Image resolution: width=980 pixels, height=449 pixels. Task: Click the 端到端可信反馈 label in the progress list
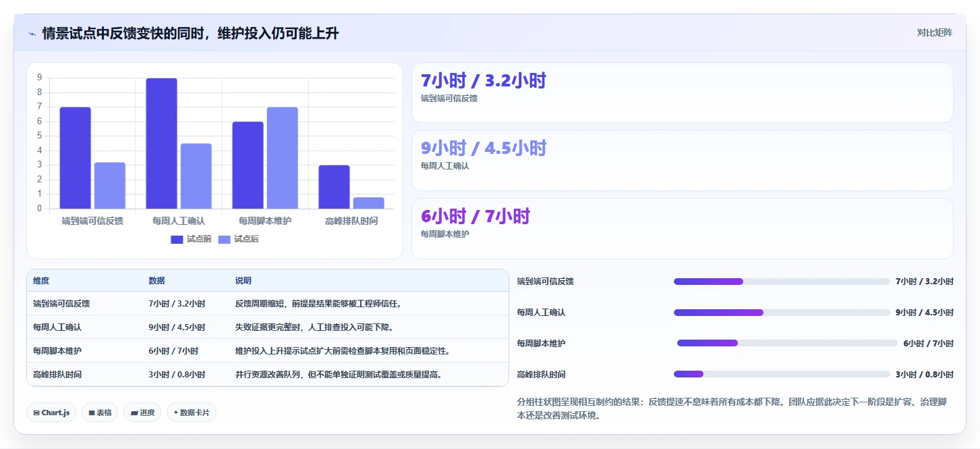click(545, 282)
